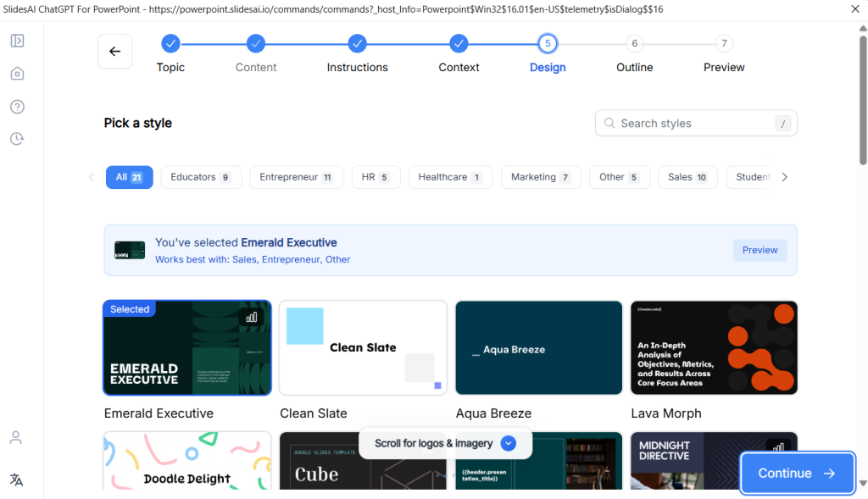Click the chart icon on Emerald Executive thumbnail
This screenshot has width=868, height=499.
(251, 317)
